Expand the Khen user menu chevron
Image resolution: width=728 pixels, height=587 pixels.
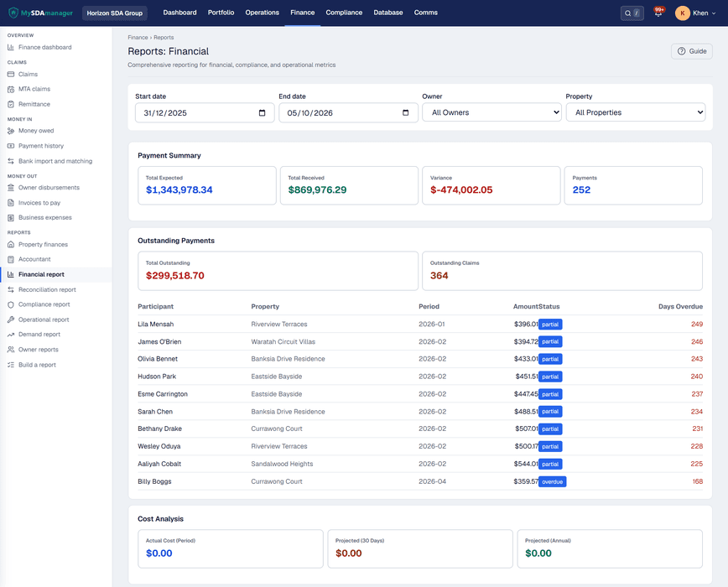tap(714, 13)
